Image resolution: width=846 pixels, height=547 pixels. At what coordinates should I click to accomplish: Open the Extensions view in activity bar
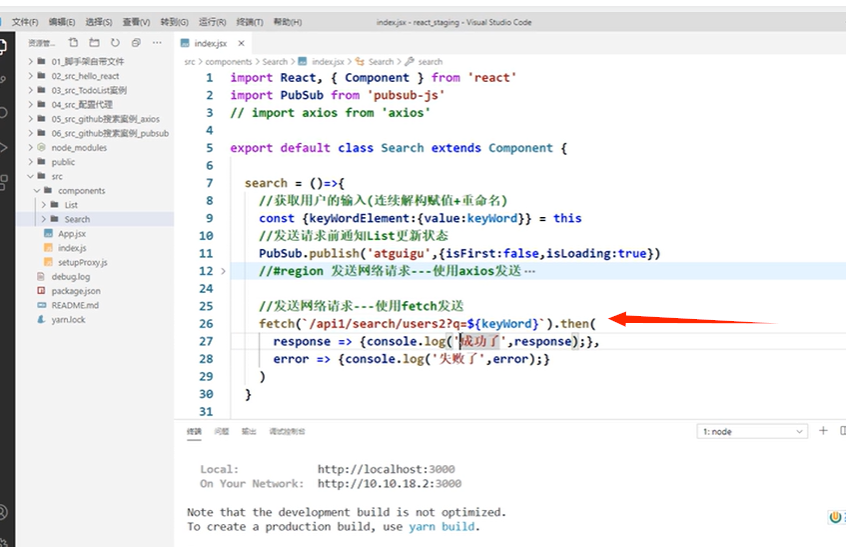click(3, 182)
